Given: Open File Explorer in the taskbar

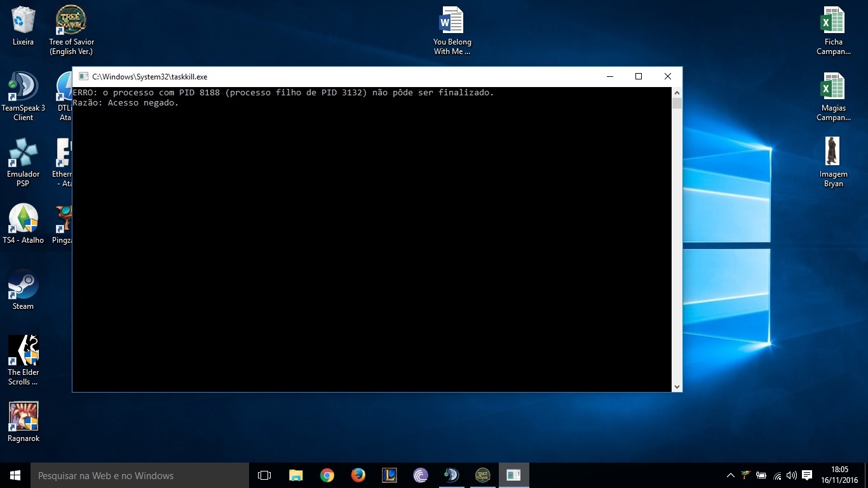Looking at the screenshot, I should 296,475.
